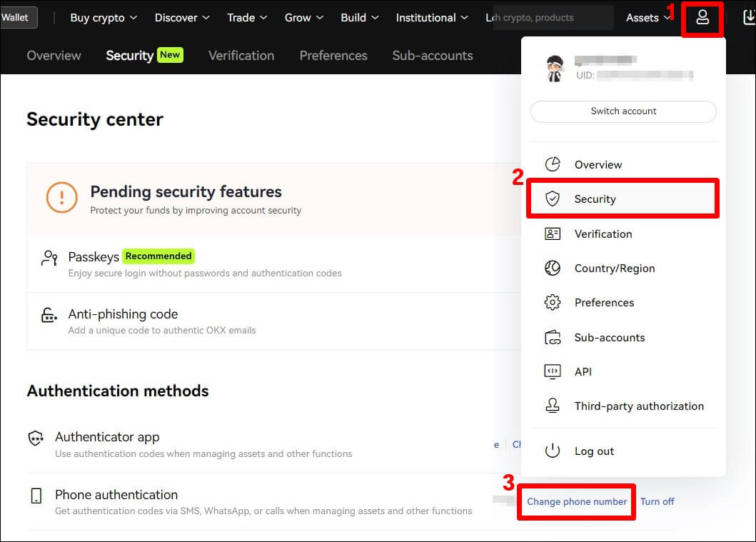Image resolution: width=756 pixels, height=542 pixels.
Task: Click the download app icon
Action: (749, 18)
